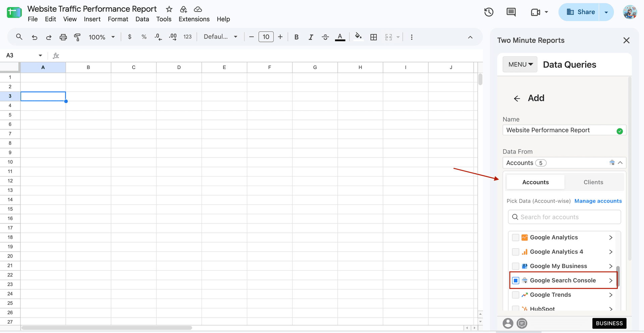The height and width of the screenshot is (333, 644).
Task: Uncheck the Google Search Console checkbox
Action: (516, 281)
